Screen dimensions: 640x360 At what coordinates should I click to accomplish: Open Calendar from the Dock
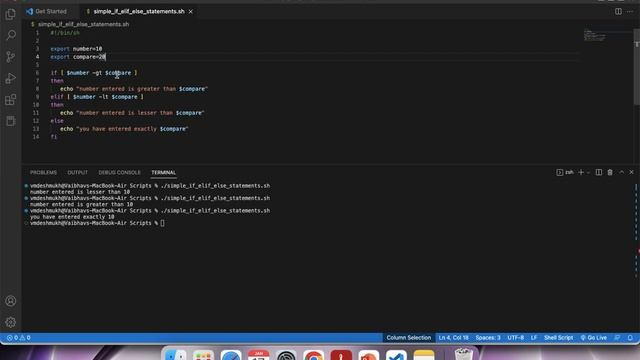[x=258, y=355]
